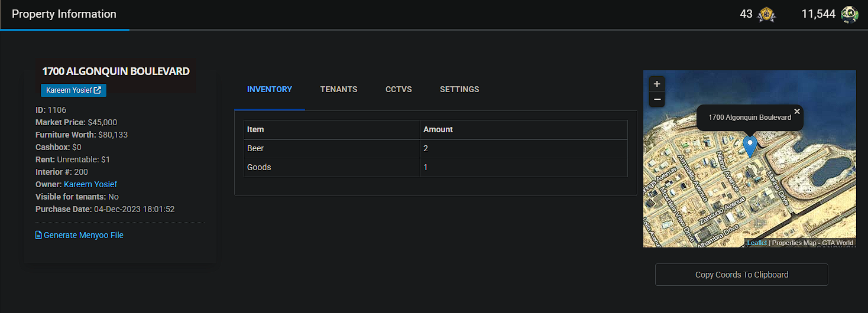This screenshot has height=313, width=868.
Task: Zoom out the map with minus
Action: (x=657, y=99)
